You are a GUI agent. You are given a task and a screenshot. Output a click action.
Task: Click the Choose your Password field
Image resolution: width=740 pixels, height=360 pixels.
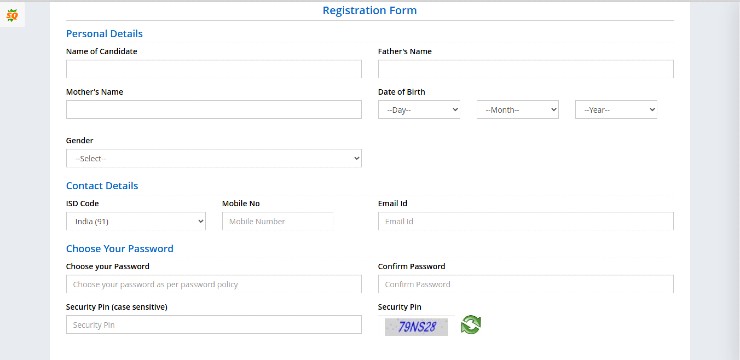(x=214, y=285)
